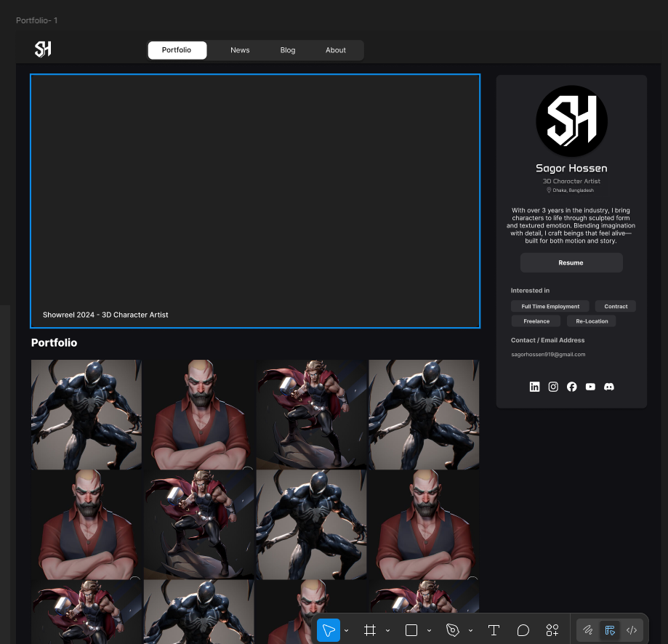Click the Full Time Employment tag
The height and width of the screenshot is (644, 668).
pyautogui.click(x=550, y=307)
